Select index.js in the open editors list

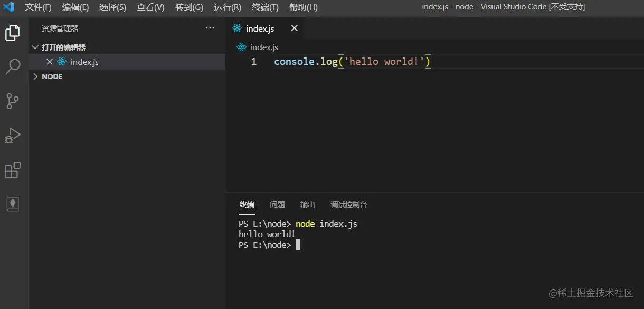tap(127, 62)
